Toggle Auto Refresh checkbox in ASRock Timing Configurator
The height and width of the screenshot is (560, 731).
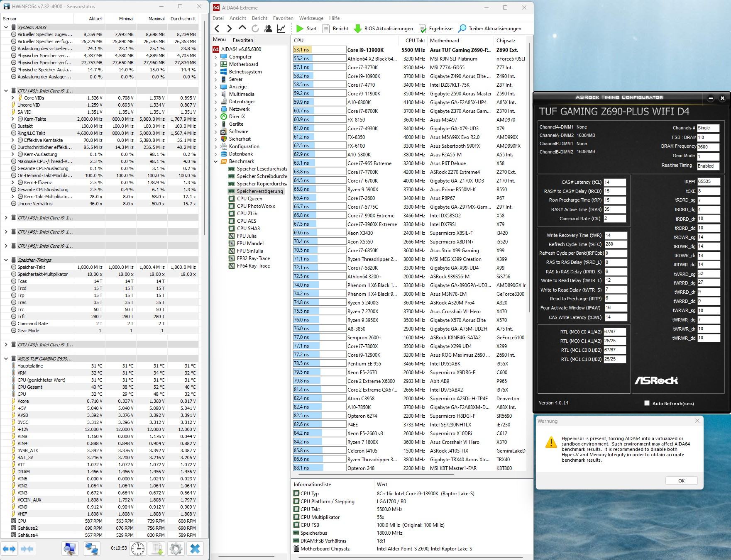pos(647,403)
